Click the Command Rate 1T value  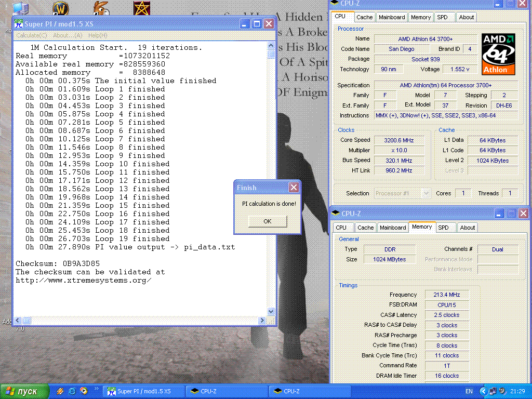pyautogui.click(x=446, y=366)
